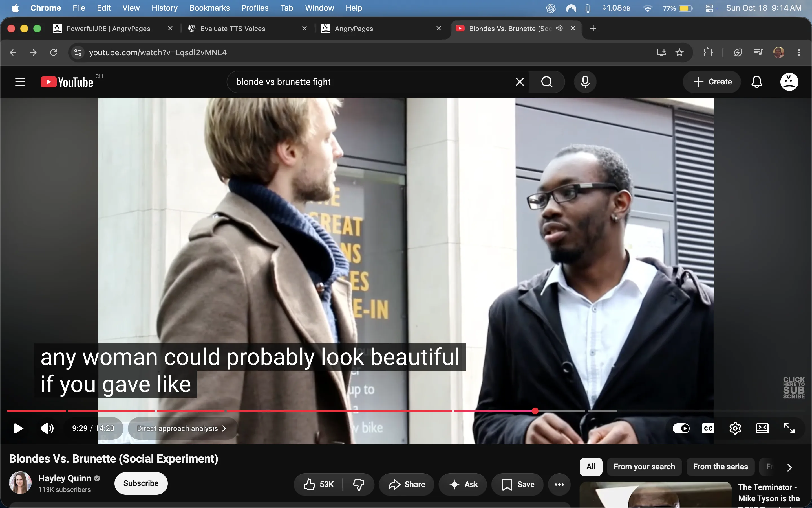
Task: Switch to PowerfulJRE | AngryPages tab
Action: pyautogui.click(x=113, y=29)
